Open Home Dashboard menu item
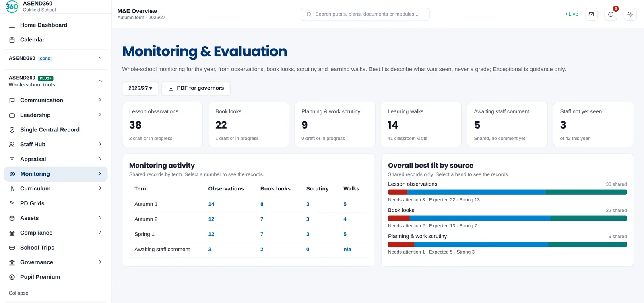The image size is (644, 303). pyautogui.click(x=56, y=25)
